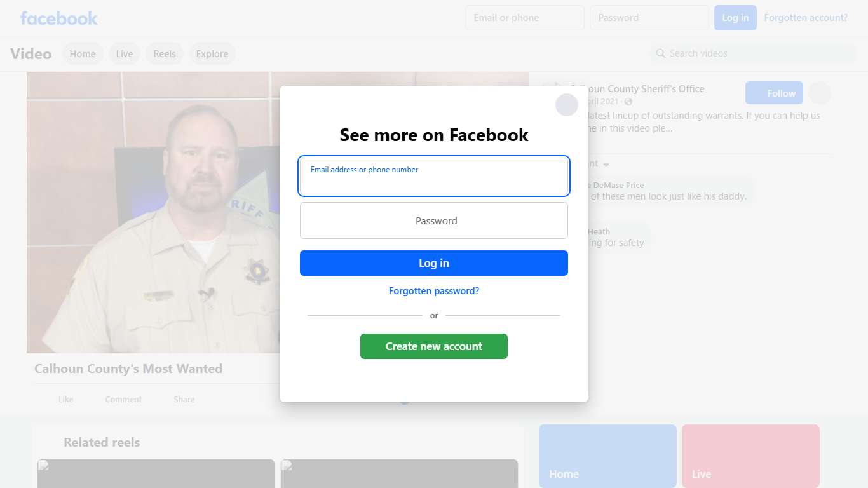
Task: Follow the Calhoun County Sheriff's Office page
Action: pos(774,93)
